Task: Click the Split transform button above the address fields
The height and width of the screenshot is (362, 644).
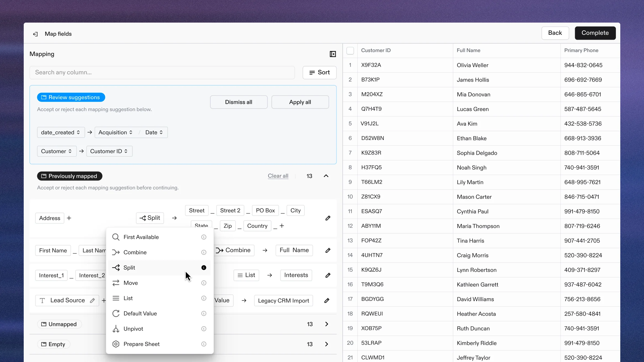Action: click(x=150, y=218)
